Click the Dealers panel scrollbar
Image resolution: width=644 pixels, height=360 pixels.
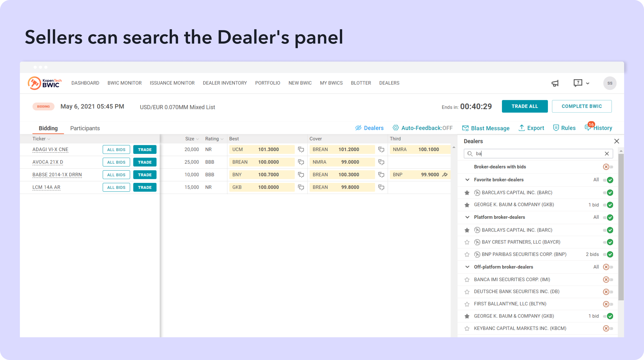point(621,227)
